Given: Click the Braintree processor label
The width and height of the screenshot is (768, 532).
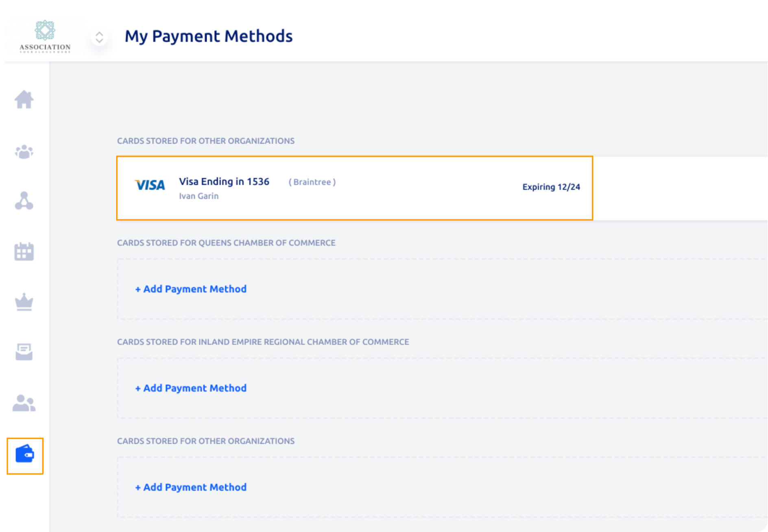Looking at the screenshot, I should point(312,182).
